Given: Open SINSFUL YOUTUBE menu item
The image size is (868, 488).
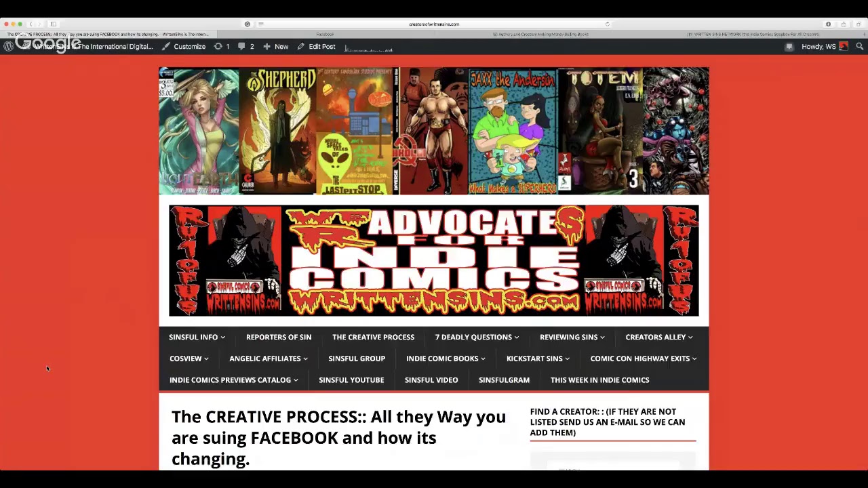Looking at the screenshot, I should [x=351, y=380].
